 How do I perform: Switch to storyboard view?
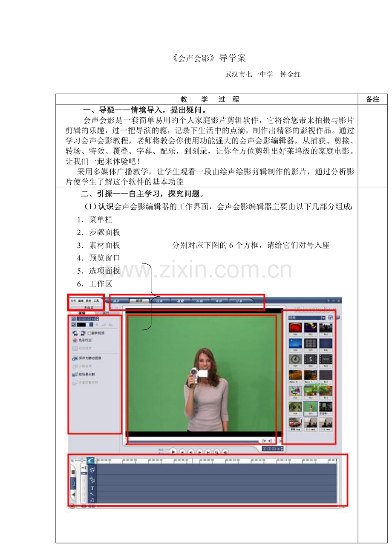[x=73, y=472]
